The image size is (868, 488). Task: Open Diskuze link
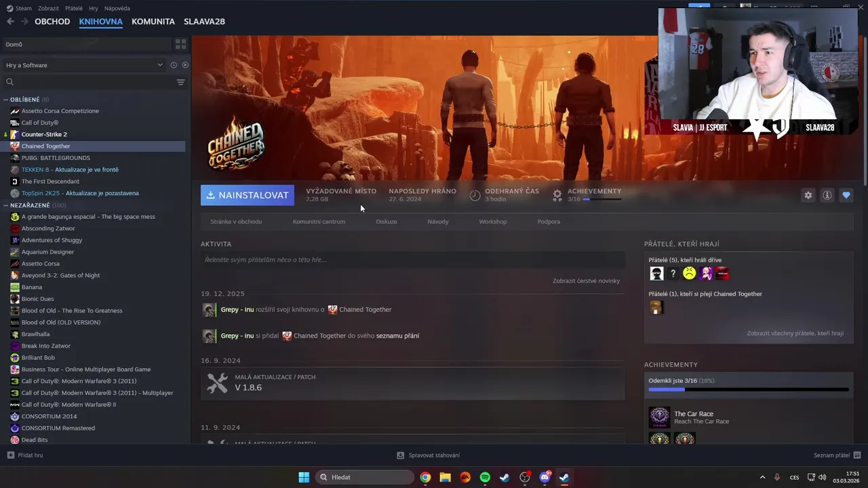(387, 222)
